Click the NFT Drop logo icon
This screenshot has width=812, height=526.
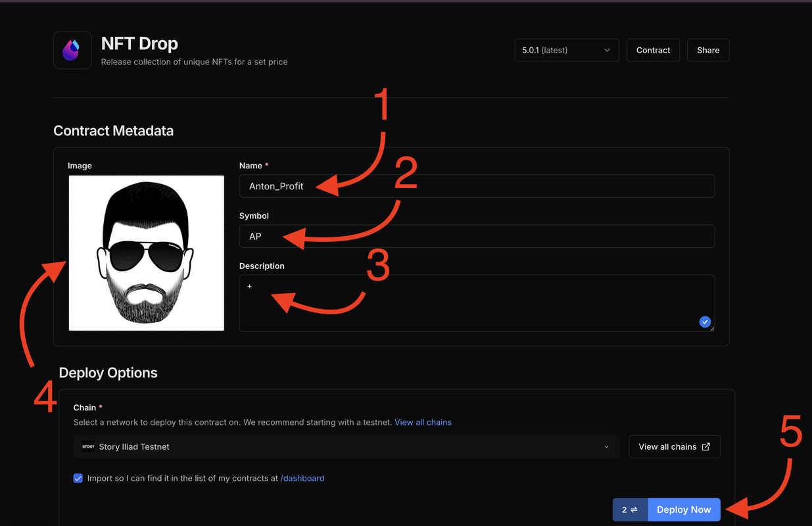[x=72, y=50]
